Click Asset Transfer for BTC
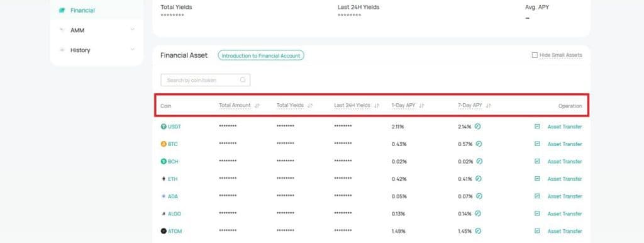 click(x=565, y=144)
